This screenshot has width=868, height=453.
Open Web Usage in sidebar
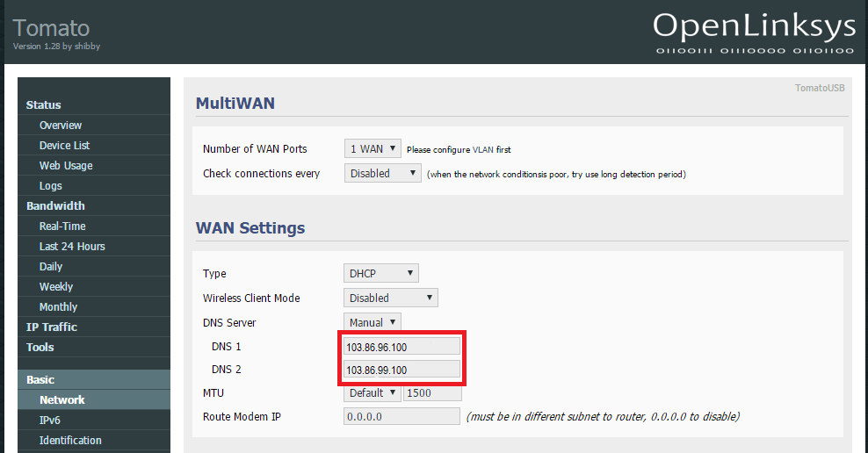pos(66,166)
